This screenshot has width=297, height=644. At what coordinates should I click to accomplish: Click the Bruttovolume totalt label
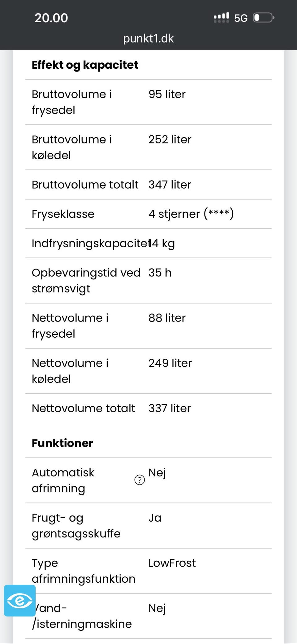tap(85, 185)
